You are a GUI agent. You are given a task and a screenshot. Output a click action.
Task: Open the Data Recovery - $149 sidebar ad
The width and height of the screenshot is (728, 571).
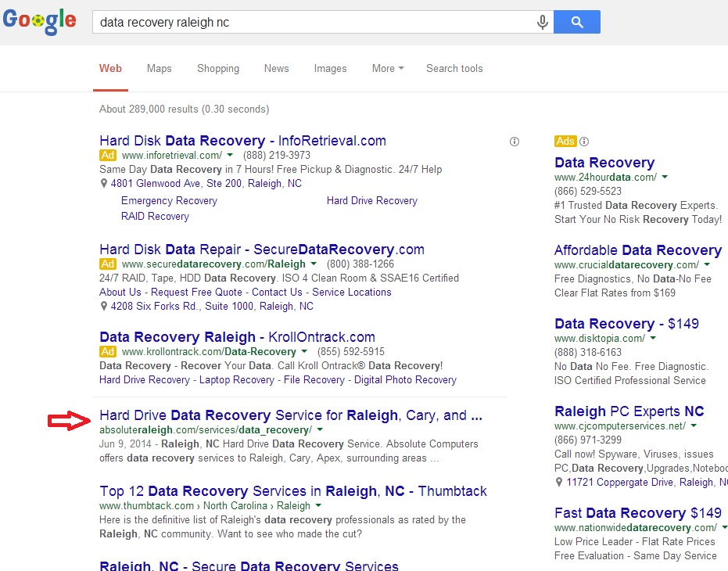click(x=626, y=323)
